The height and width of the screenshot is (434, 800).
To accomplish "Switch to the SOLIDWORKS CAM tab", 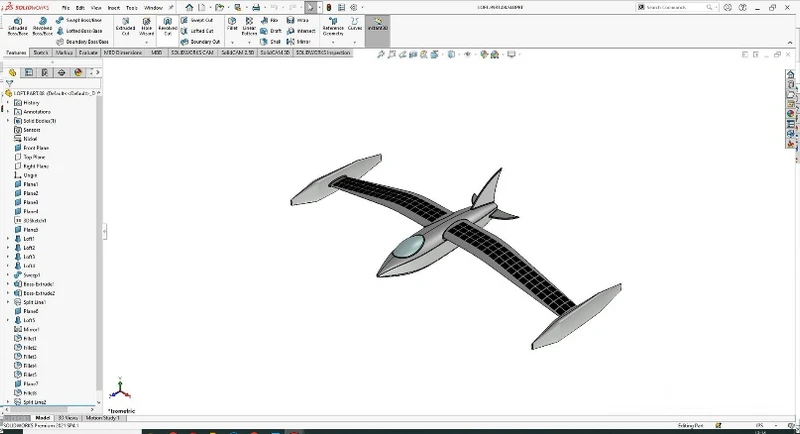I will 192,53.
